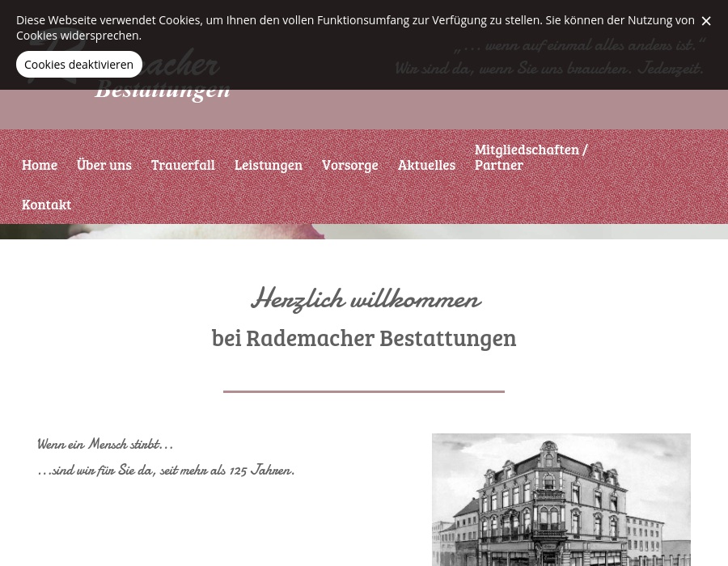Image resolution: width=728 pixels, height=566 pixels.
Task: Open Aktuelles news page
Action: click(426, 164)
